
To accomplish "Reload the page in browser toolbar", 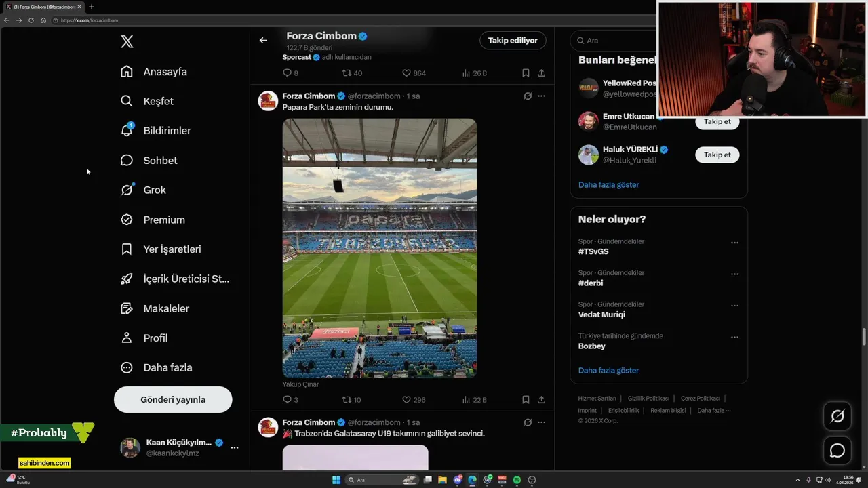I will (x=31, y=20).
